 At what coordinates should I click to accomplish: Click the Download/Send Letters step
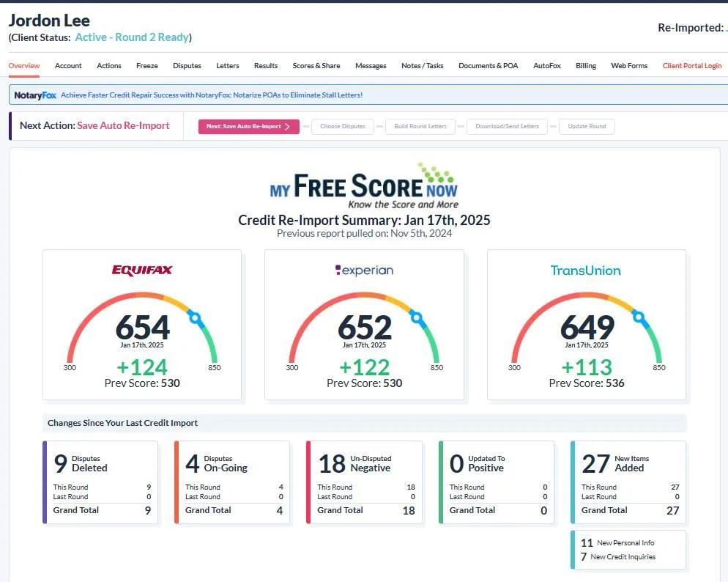[x=507, y=126]
